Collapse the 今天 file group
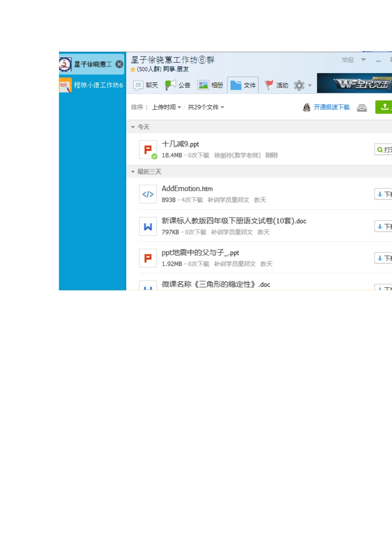The width and height of the screenshot is (392, 555). point(133,127)
